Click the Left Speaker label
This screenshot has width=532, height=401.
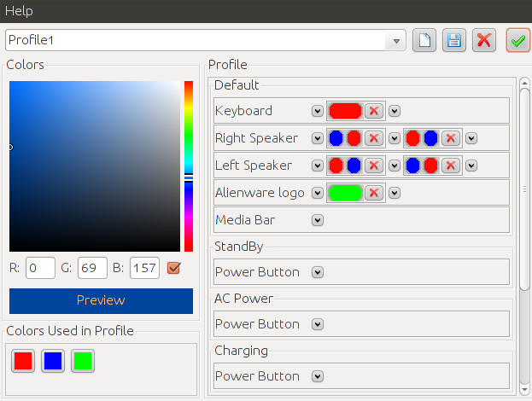254,166
